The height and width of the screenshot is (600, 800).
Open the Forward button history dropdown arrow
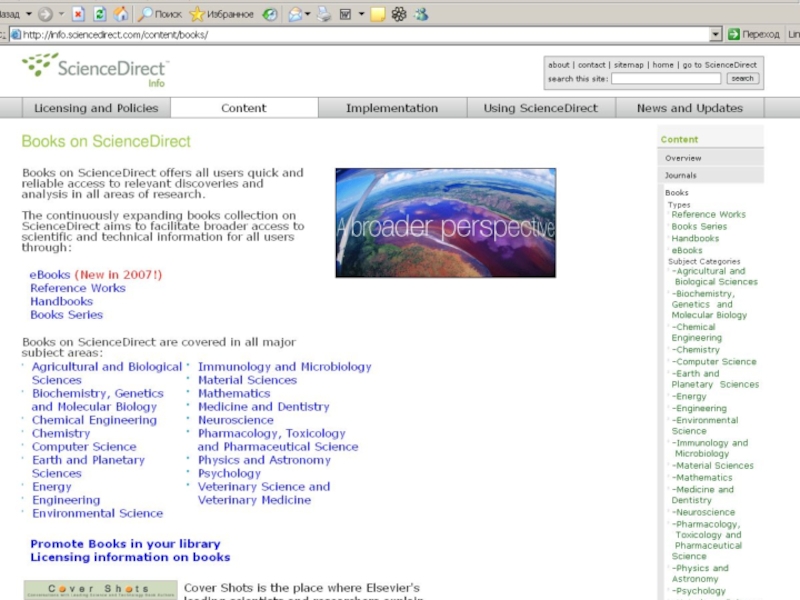click(x=62, y=14)
